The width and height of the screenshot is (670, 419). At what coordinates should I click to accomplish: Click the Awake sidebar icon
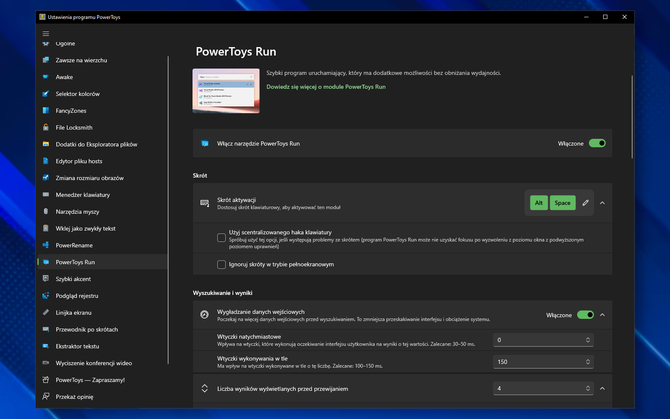(x=46, y=77)
